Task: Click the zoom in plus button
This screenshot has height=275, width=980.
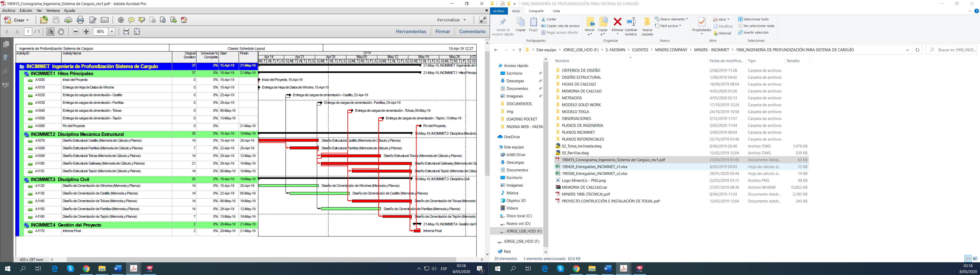Action: [86, 32]
